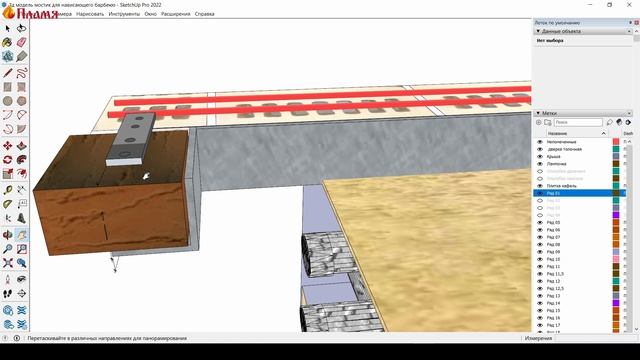Choose the Circle drawing tool
This screenshot has width=640, height=360.
pos(7,101)
